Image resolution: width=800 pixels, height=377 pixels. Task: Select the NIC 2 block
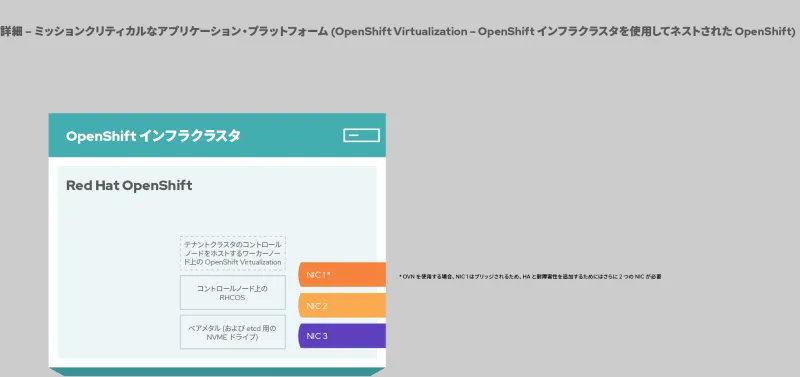tap(342, 306)
